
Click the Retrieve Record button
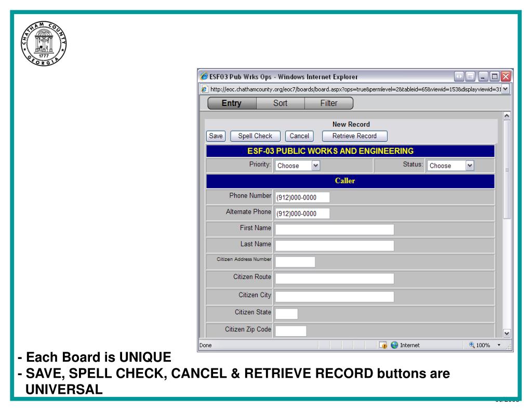(x=354, y=136)
